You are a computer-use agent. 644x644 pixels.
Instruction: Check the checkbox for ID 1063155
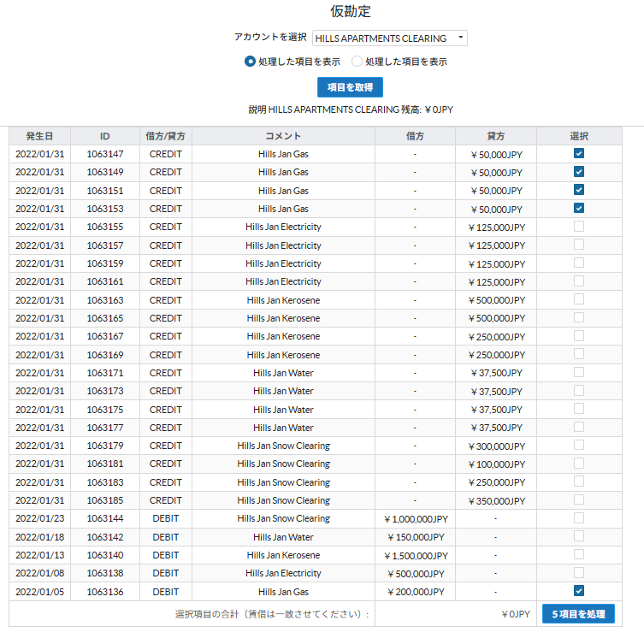click(579, 227)
